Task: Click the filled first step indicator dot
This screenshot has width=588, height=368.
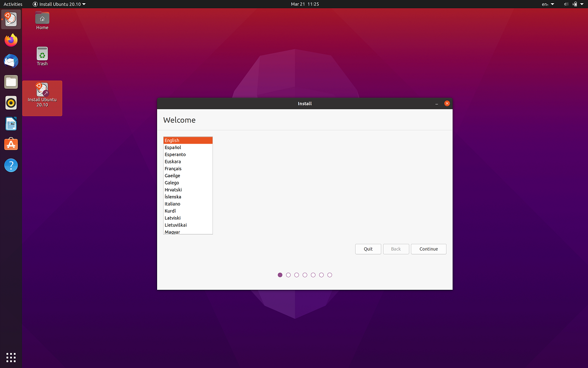Action: click(280, 275)
